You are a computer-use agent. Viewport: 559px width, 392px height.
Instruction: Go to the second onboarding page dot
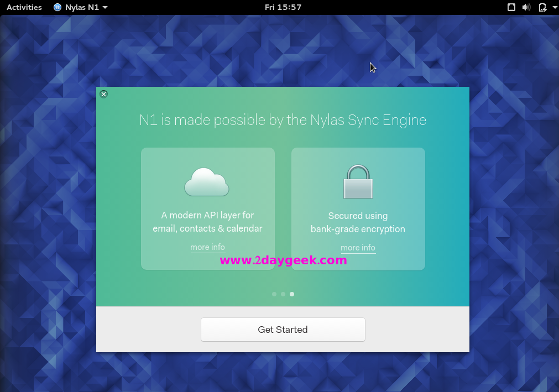pyautogui.click(x=283, y=294)
